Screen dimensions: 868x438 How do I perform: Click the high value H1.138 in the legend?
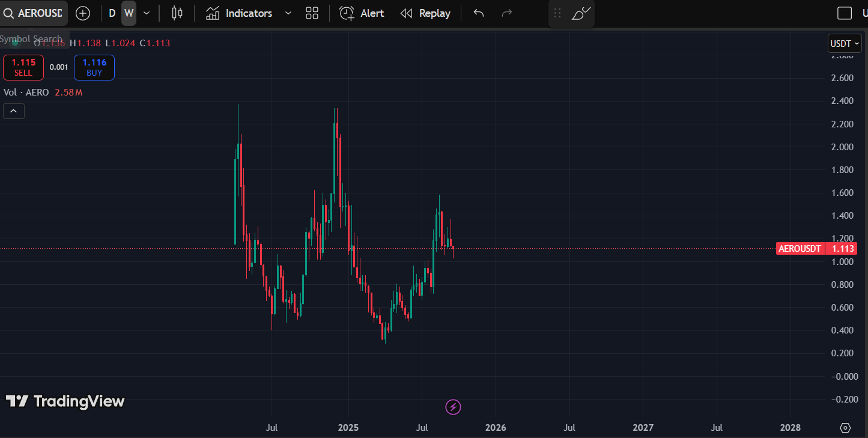(86, 43)
